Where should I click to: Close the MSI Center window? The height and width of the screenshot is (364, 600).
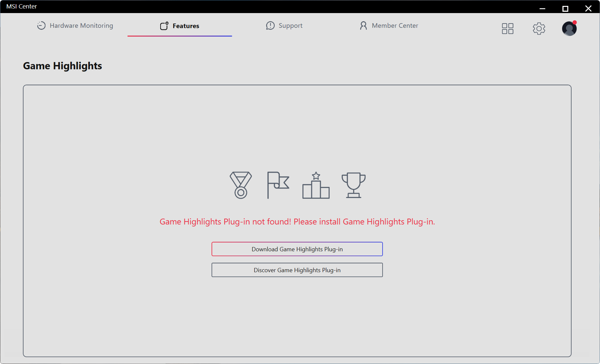click(588, 8)
